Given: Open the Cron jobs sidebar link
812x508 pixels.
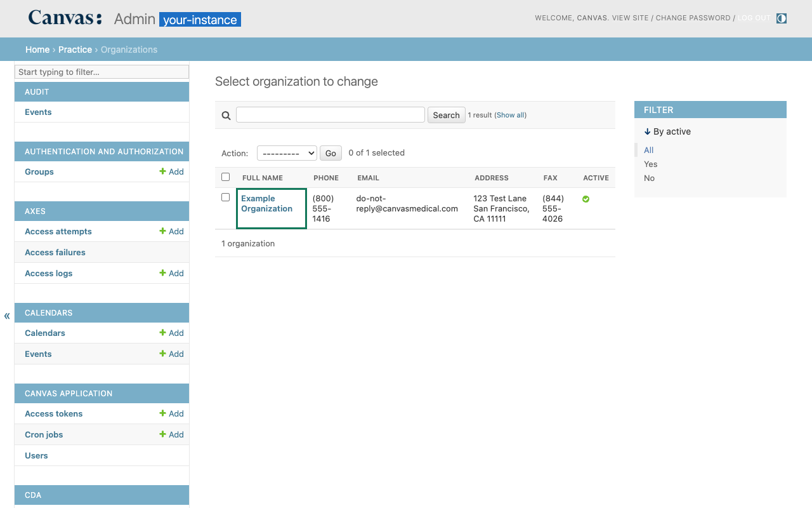Looking at the screenshot, I should [x=44, y=434].
